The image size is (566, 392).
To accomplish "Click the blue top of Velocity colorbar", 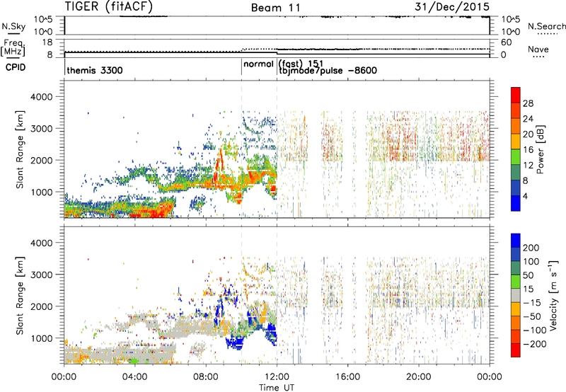I will click(x=516, y=241).
